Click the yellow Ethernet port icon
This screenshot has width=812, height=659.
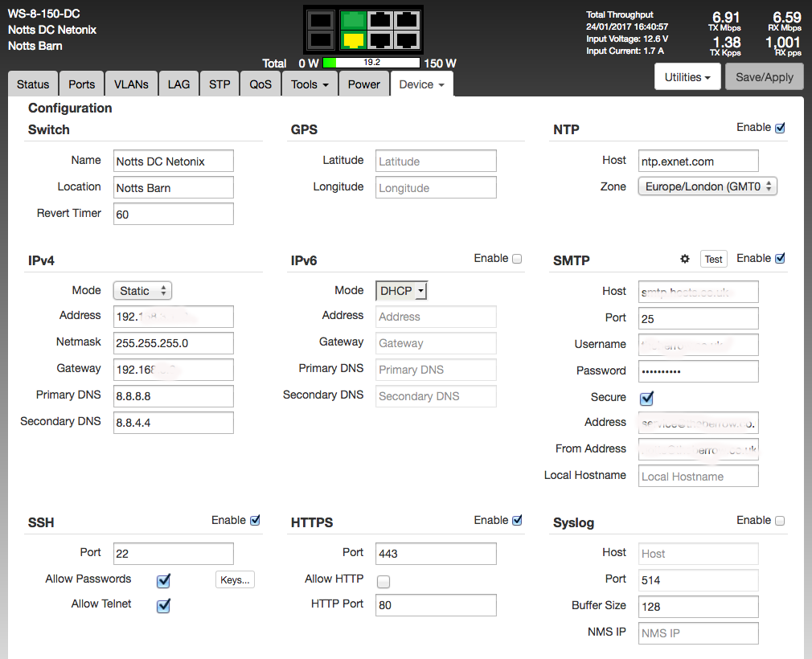point(352,39)
